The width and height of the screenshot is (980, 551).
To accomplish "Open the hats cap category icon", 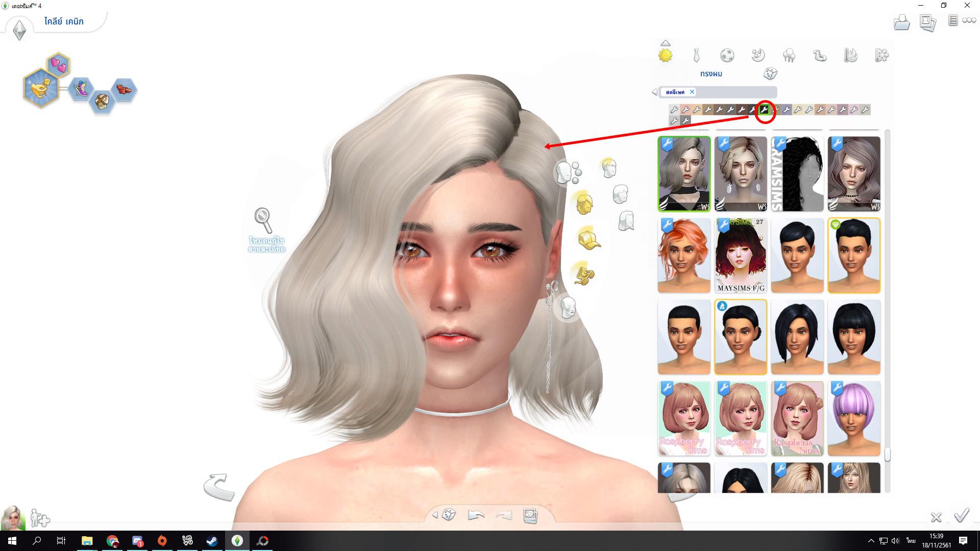I will (589, 239).
